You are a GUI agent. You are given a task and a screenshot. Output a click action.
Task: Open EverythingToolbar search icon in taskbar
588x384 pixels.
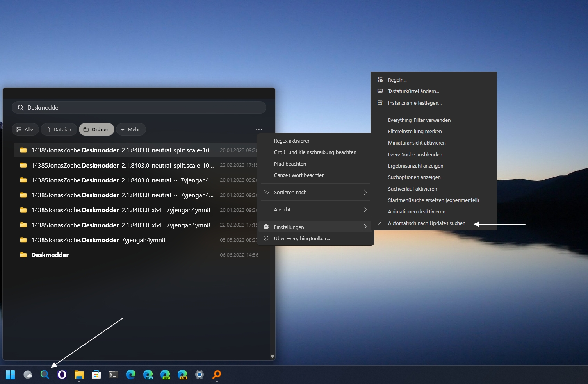pos(45,375)
